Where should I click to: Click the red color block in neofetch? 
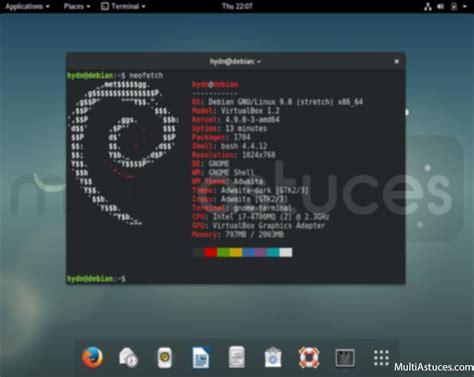tap(211, 252)
